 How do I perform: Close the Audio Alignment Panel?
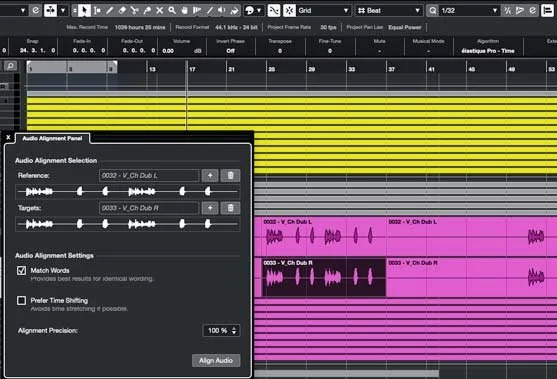point(8,137)
